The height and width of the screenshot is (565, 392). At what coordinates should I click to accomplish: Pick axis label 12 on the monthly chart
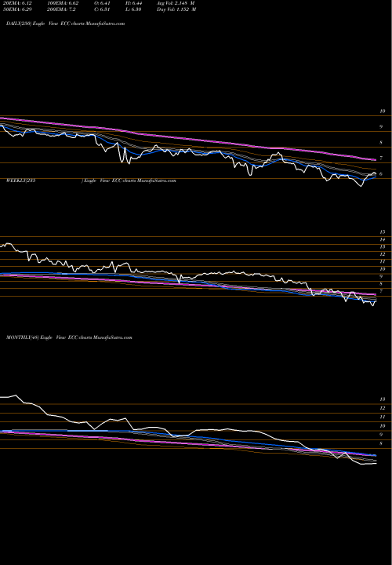(x=383, y=408)
